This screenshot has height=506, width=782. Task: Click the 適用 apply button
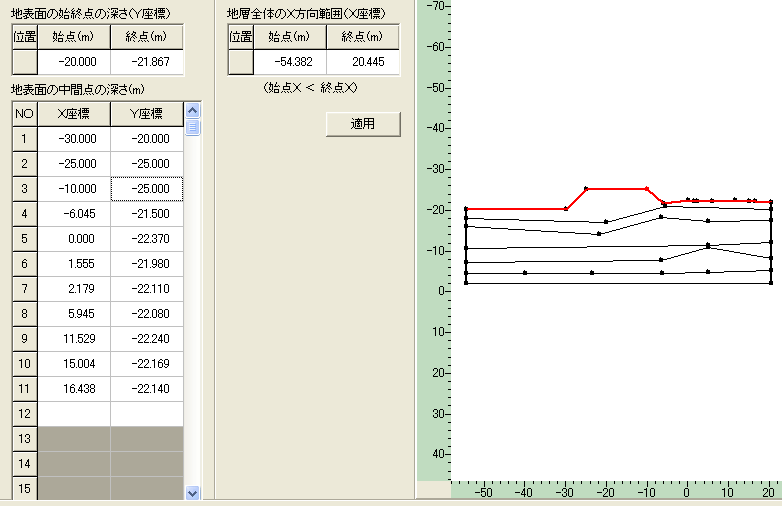(x=363, y=124)
